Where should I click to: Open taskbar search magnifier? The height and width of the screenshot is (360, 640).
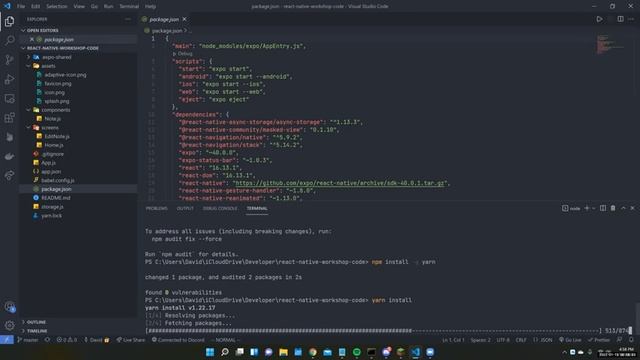click(x=224, y=352)
